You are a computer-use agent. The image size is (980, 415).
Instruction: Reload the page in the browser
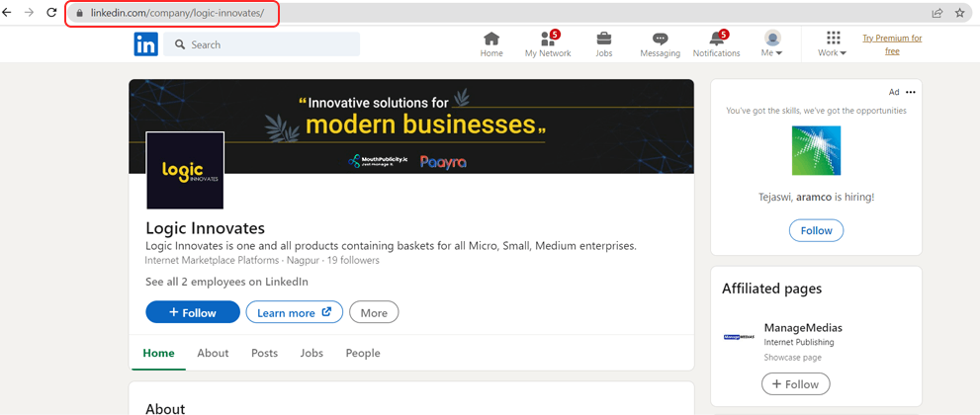pos(51,13)
